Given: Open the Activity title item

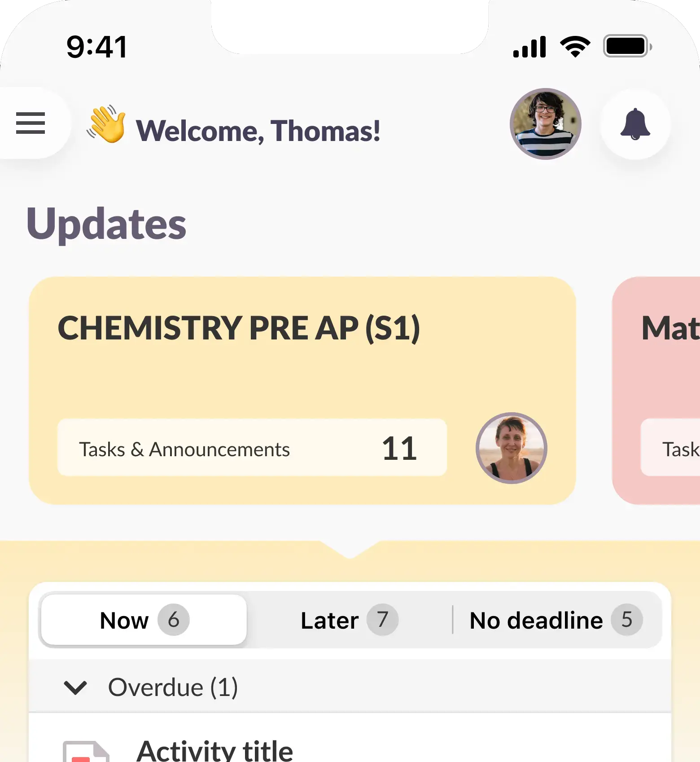Looking at the screenshot, I should (214, 750).
